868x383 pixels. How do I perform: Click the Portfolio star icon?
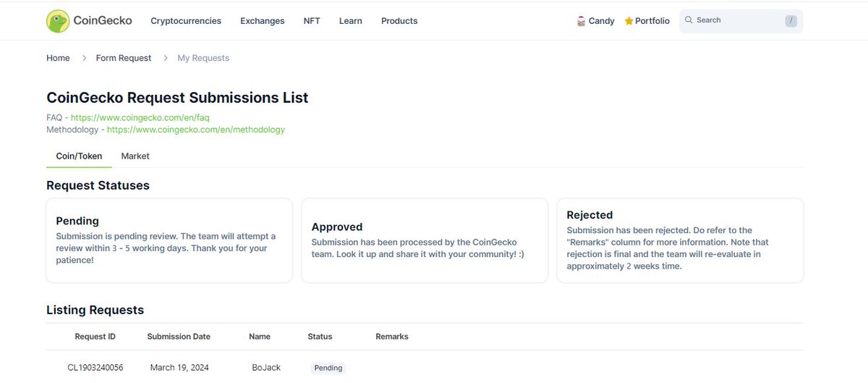click(629, 21)
